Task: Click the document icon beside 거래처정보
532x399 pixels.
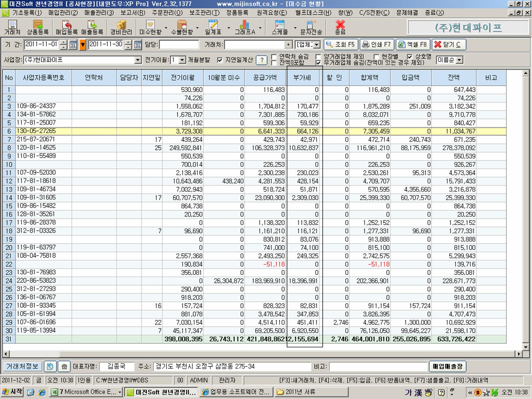Action: (50, 366)
